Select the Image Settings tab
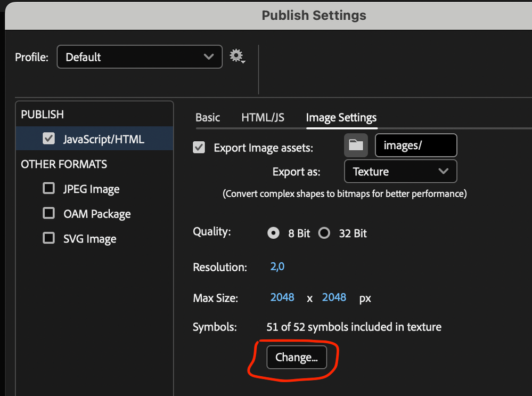This screenshot has width=532, height=396. coord(341,118)
